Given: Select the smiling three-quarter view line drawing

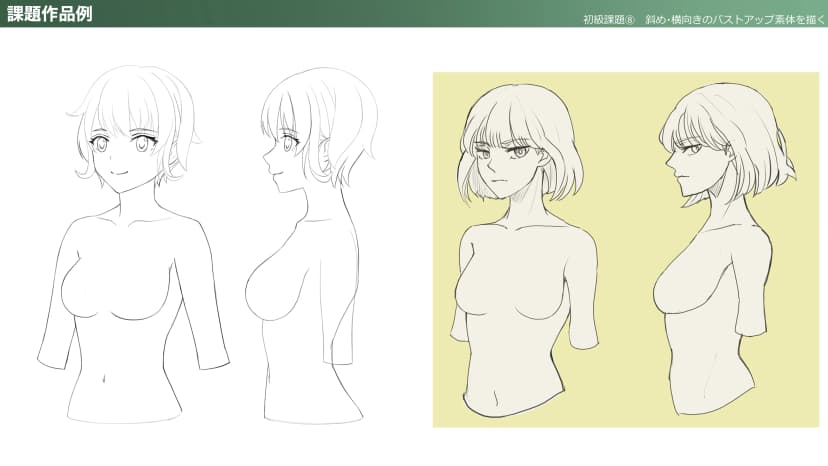Looking at the screenshot, I should (134, 244).
